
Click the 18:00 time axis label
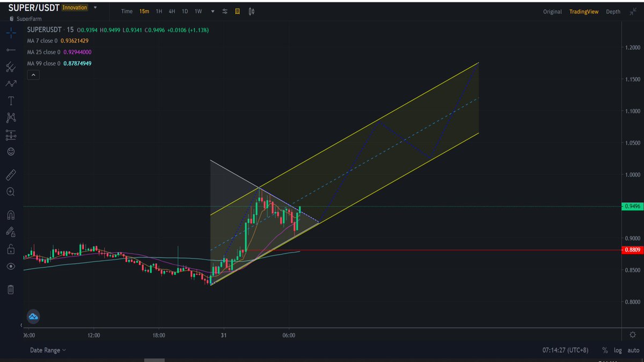click(158, 335)
